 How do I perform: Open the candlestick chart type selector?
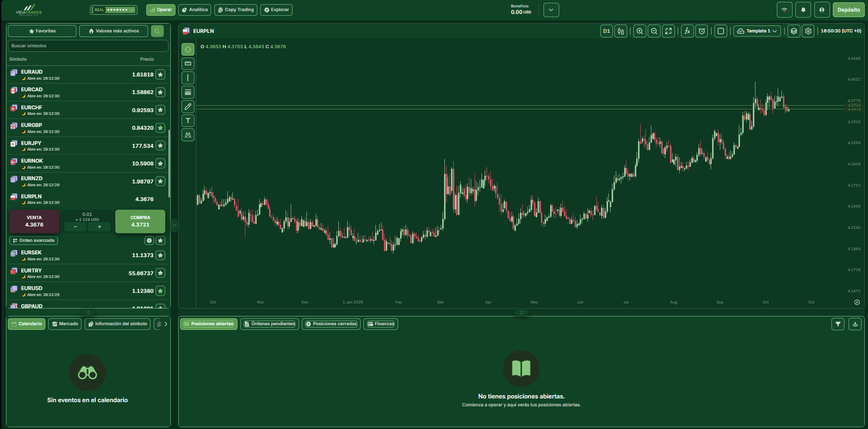click(621, 31)
